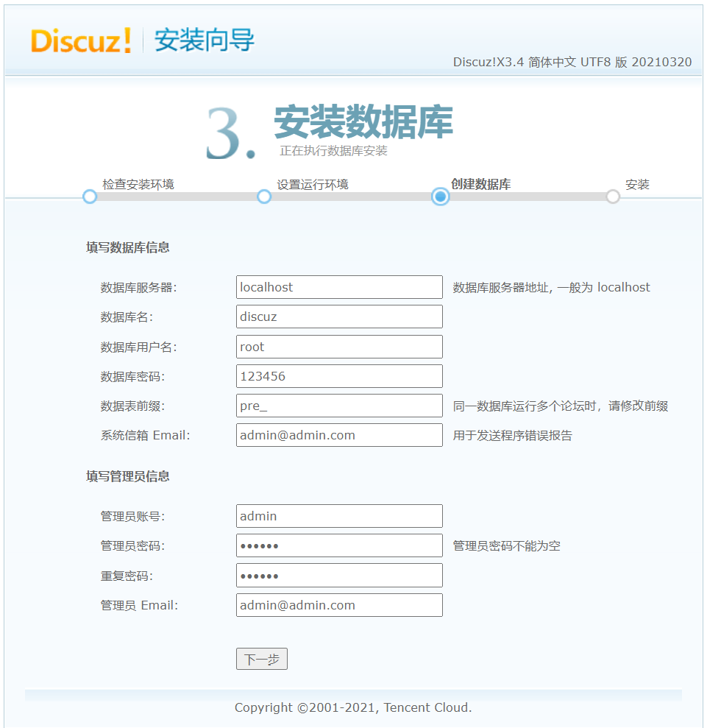Click the 设置运行环境 step label
The width and height of the screenshot is (707, 728).
point(313,184)
